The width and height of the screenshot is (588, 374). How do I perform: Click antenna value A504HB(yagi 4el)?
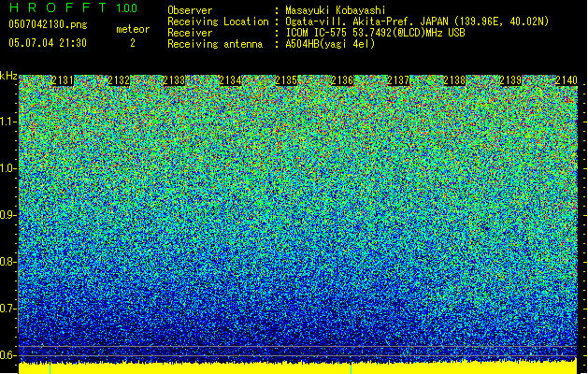coord(330,44)
